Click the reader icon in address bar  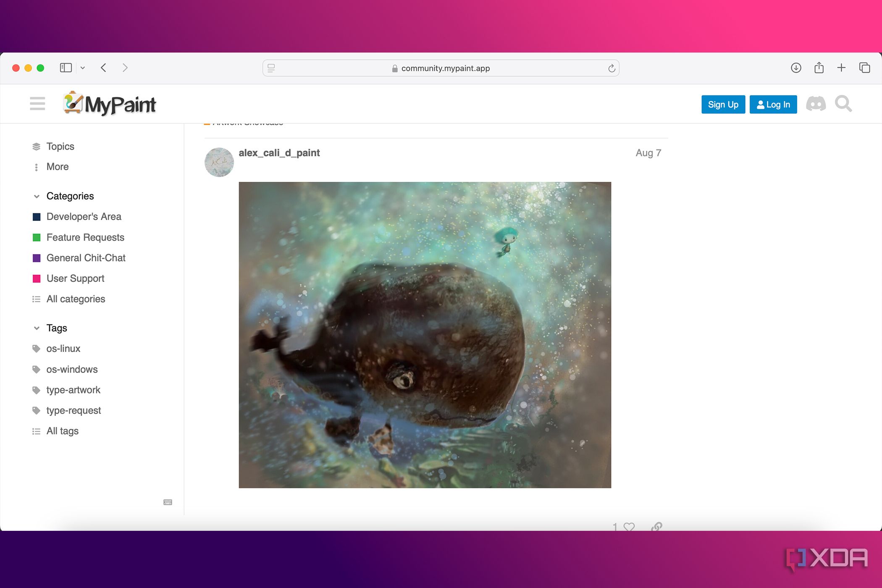[x=271, y=68]
